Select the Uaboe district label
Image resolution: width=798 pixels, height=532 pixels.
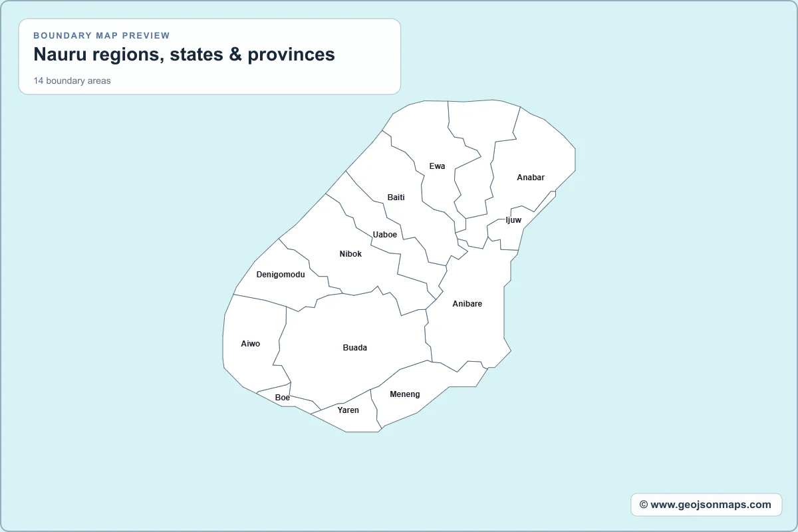[x=385, y=235]
